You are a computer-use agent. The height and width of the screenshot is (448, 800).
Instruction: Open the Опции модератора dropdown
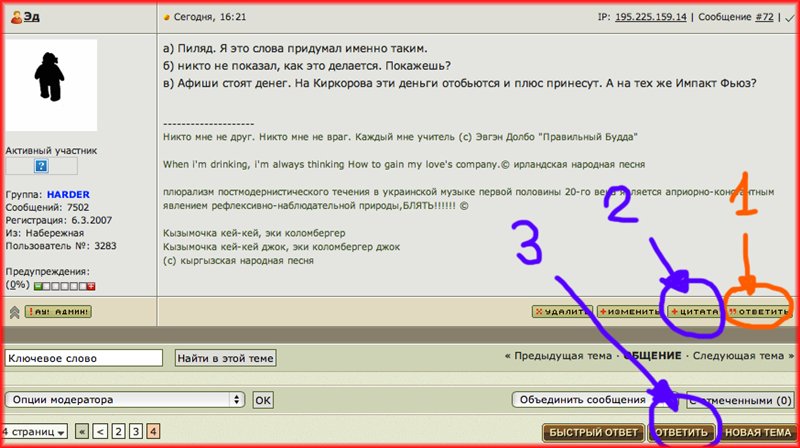point(124,399)
